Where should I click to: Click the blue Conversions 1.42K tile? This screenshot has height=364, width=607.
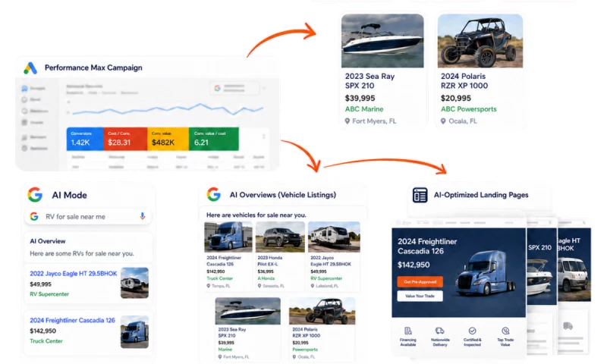[x=85, y=139]
